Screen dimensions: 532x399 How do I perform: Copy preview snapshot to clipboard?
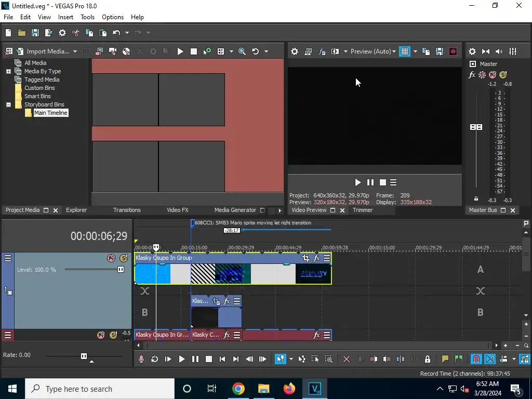(x=426, y=51)
